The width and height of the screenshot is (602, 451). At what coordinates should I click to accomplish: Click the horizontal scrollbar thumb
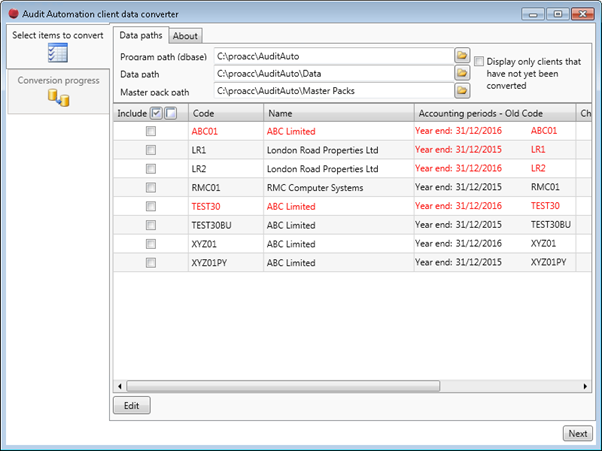pyautogui.click(x=283, y=386)
